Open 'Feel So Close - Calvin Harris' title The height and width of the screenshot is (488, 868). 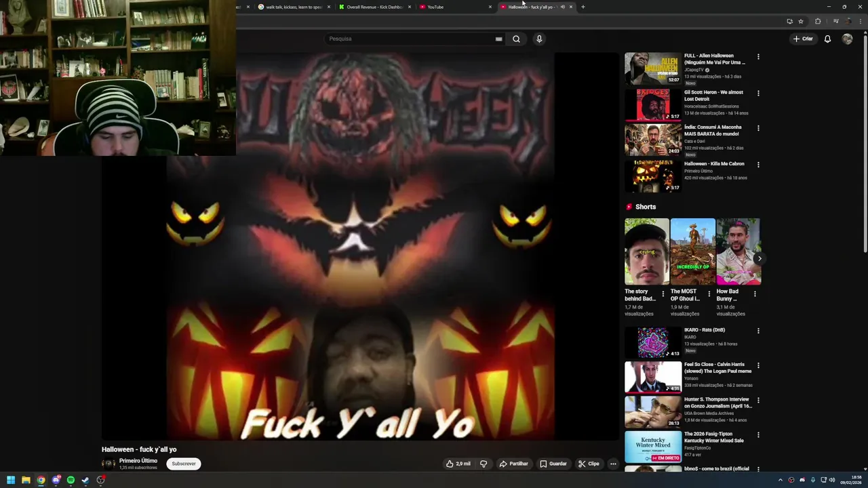click(x=717, y=367)
